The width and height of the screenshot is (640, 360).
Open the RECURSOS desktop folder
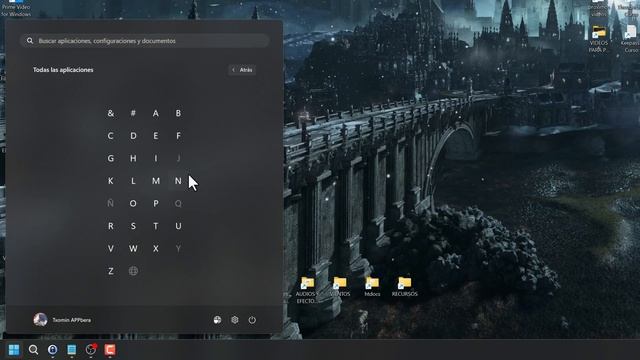coord(404,287)
